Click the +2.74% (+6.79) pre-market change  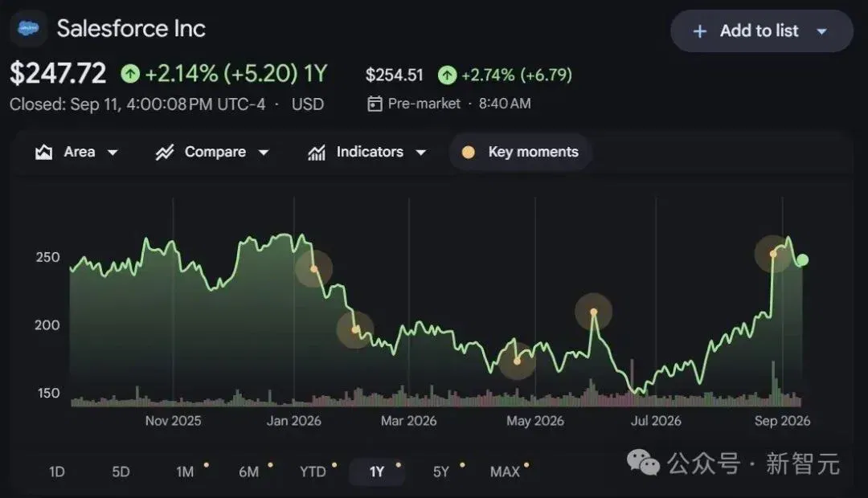point(517,75)
